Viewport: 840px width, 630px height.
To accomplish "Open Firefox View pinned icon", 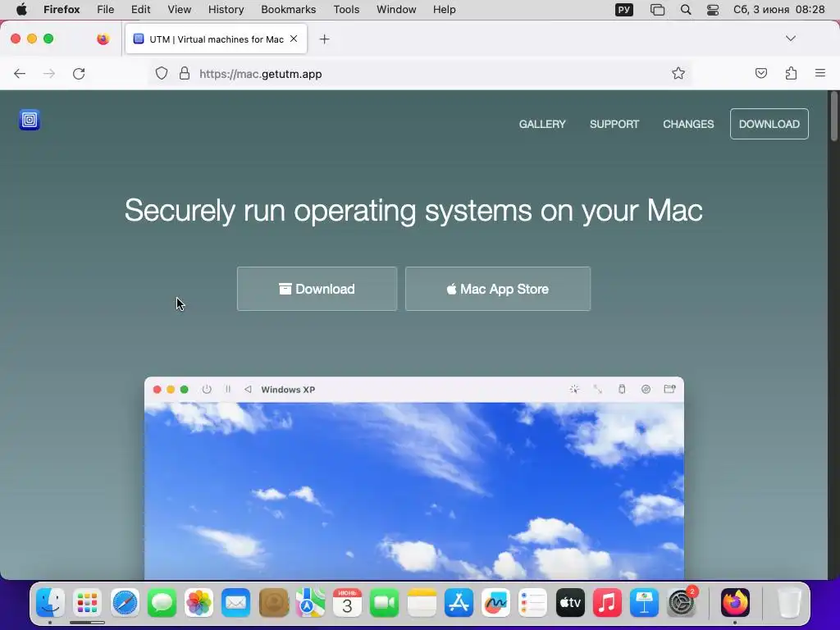I will click(103, 39).
